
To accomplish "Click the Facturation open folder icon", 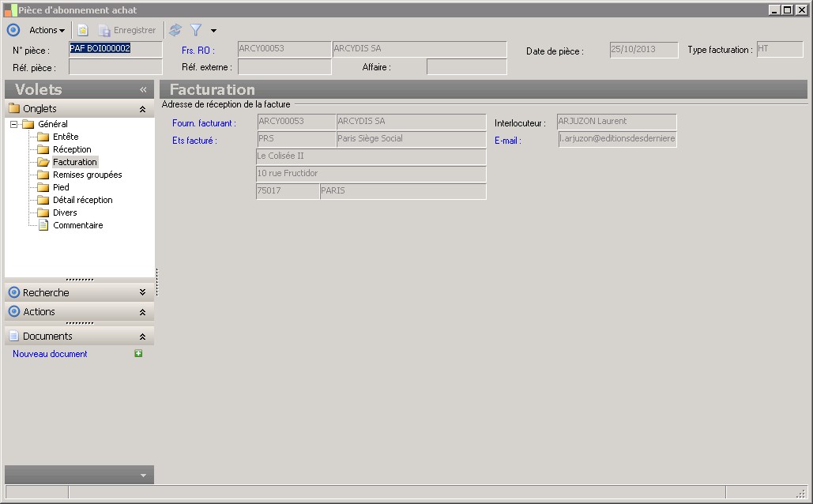I will click(43, 162).
